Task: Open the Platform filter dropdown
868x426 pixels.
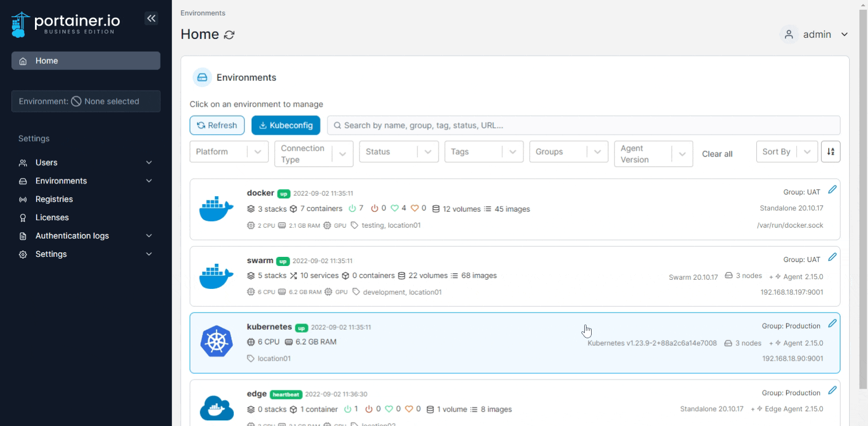Action: click(x=229, y=152)
